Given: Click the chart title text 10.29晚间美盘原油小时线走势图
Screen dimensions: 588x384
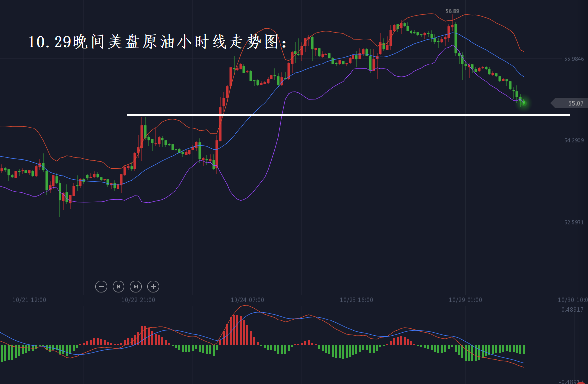Looking at the screenshot, I should tap(158, 42).
